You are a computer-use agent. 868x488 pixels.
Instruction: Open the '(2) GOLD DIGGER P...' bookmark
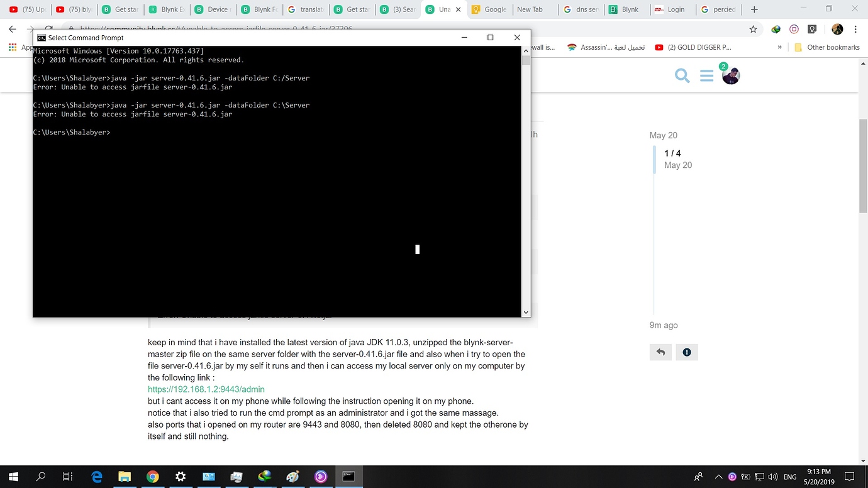coord(693,47)
